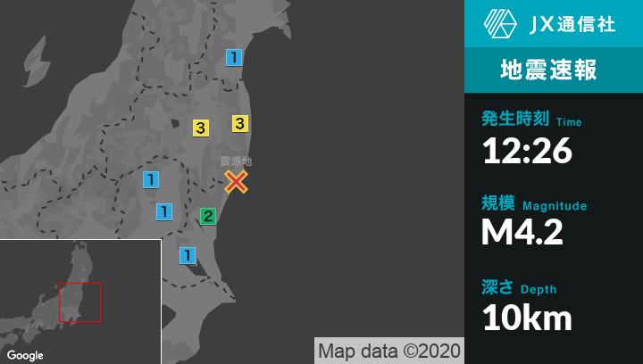Select the northernmost blue intensity 1 marker
The image size is (643, 364).
click(x=234, y=58)
